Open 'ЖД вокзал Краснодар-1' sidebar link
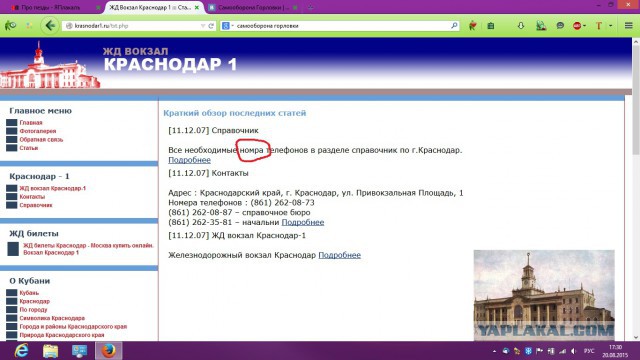The width and height of the screenshot is (640, 360). coord(53,188)
